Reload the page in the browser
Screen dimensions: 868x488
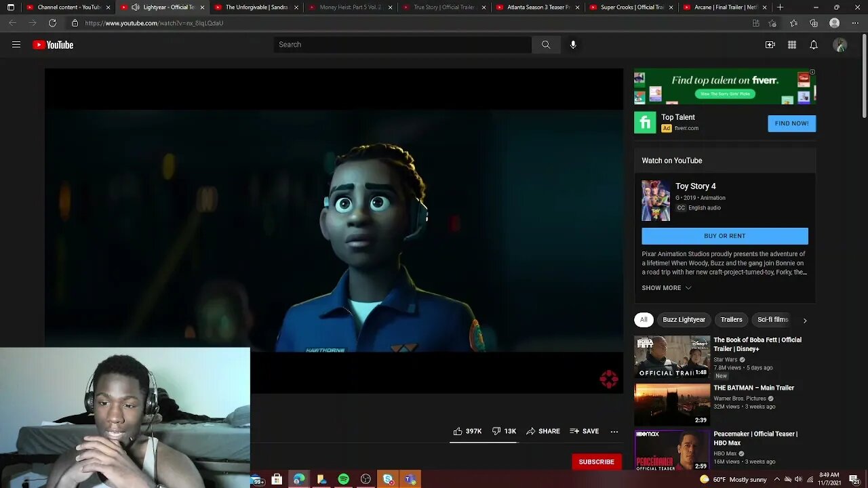[52, 23]
